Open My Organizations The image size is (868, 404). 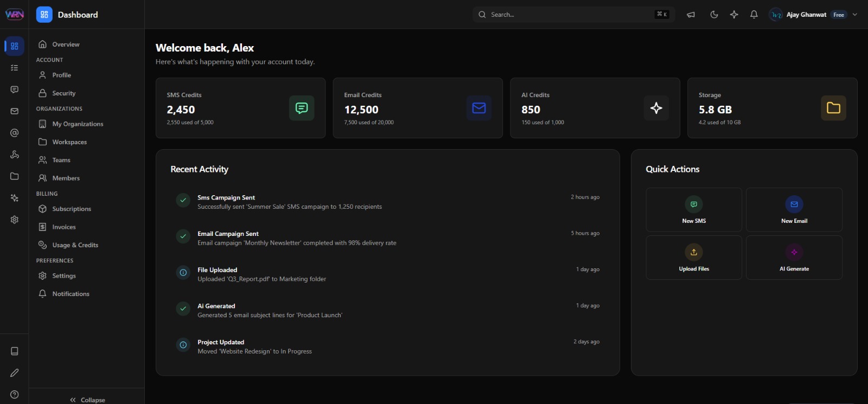click(x=87, y=124)
